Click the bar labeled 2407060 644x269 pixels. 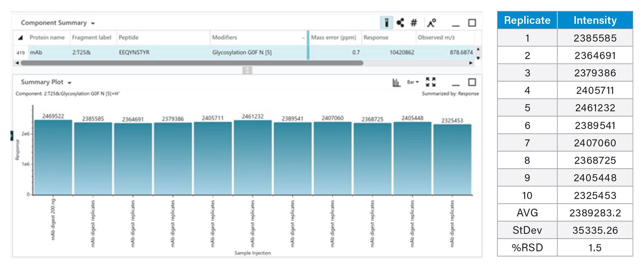coord(333,158)
